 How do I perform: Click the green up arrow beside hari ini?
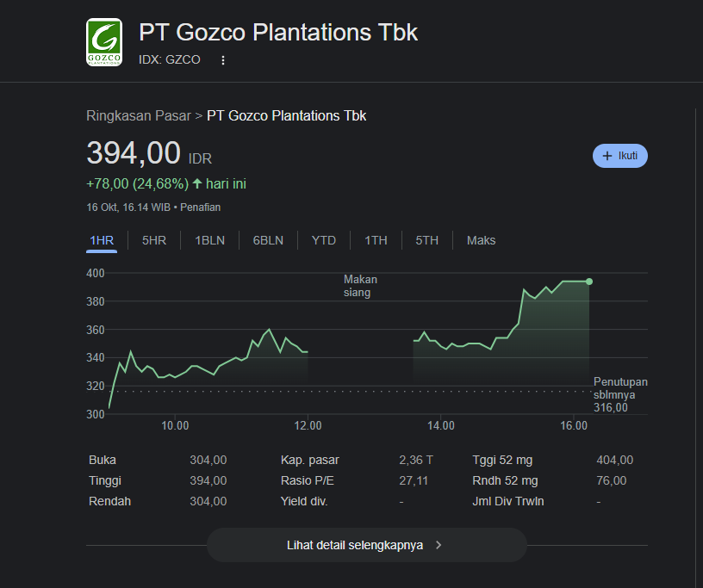[197, 183]
